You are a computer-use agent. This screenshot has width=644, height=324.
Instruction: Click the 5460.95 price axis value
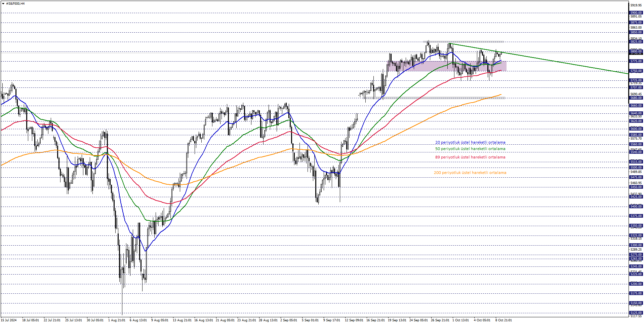(636, 183)
